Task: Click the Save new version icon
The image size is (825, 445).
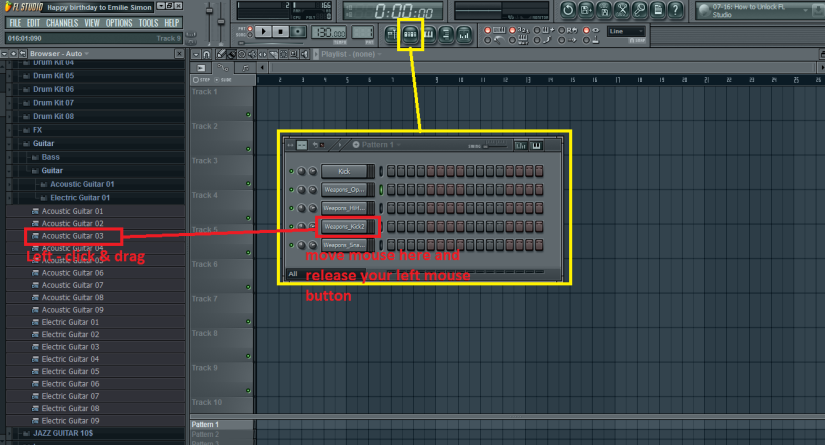Action: pos(586,9)
